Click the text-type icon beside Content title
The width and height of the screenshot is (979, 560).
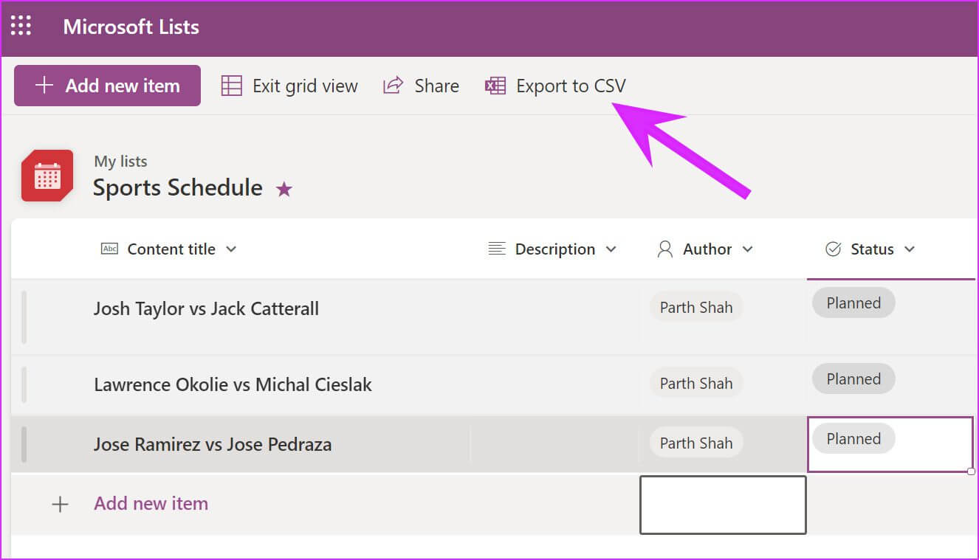(x=109, y=249)
